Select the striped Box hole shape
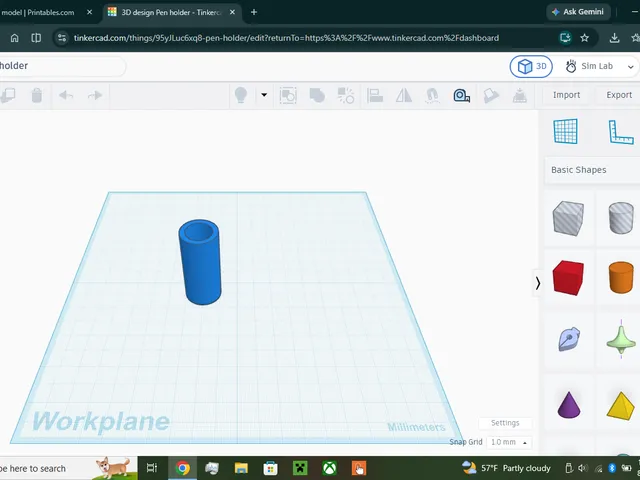The height and width of the screenshot is (480, 640). 568,218
